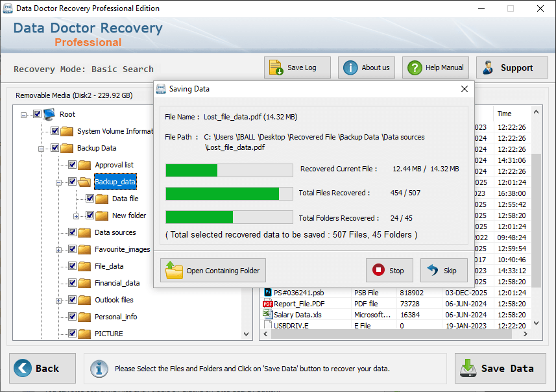
Task: Click the Total Folders Recovered progress bar
Action: [x=229, y=217]
